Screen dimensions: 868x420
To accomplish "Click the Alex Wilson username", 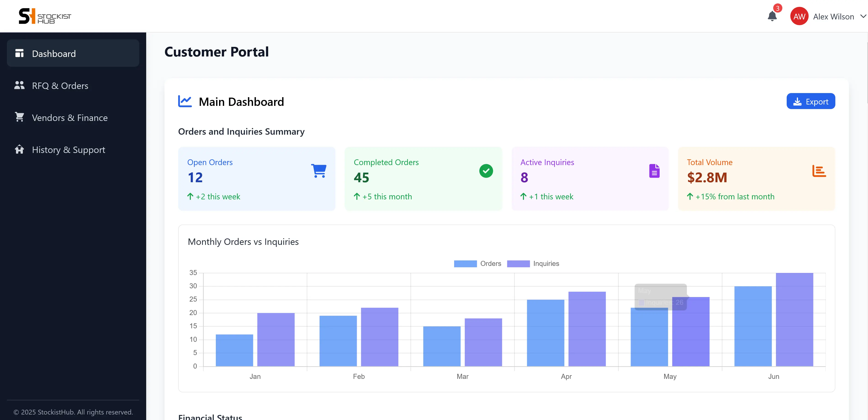I will click(x=833, y=16).
